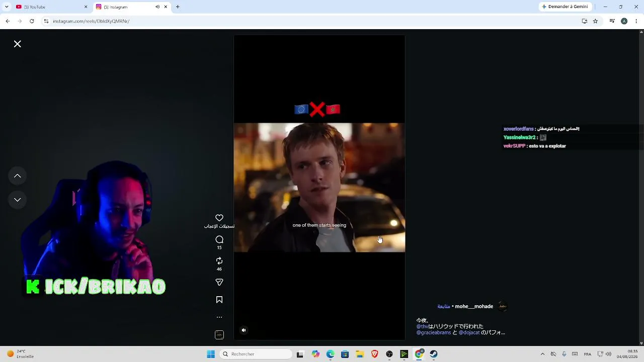Open a new browser tab

click(x=178, y=7)
